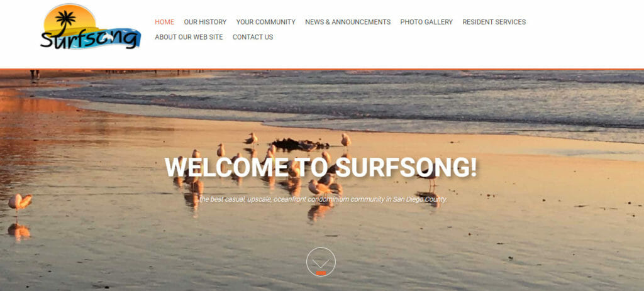The width and height of the screenshot is (644, 291).
Task: Open About Our Web Site page
Action: [x=189, y=37]
